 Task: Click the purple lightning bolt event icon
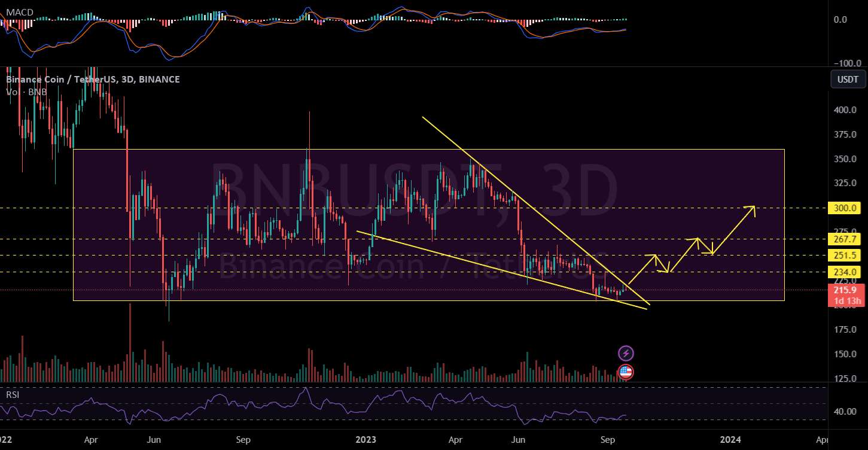tap(626, 353)
